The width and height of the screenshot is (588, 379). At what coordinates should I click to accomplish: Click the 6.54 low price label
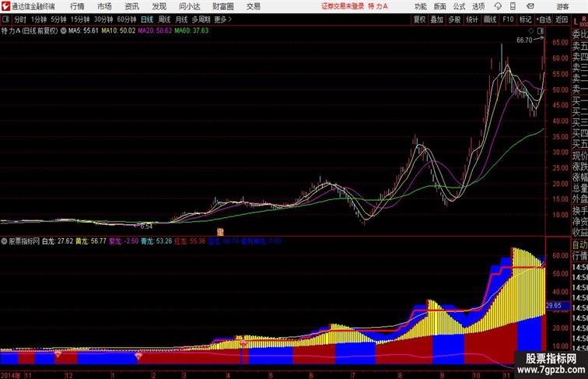[146, 226]
